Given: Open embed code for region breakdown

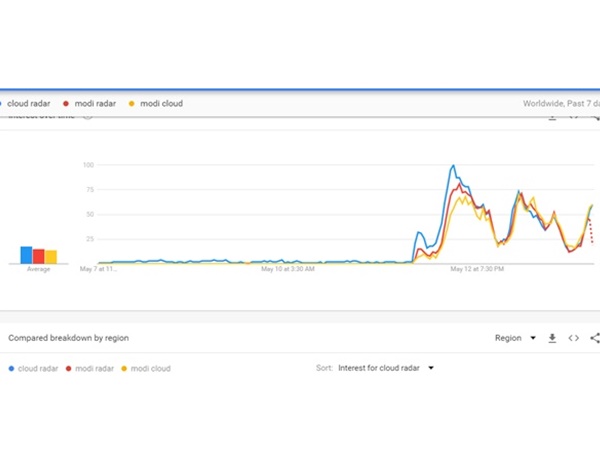Looking at the screenshot, I should pos(574,338).
